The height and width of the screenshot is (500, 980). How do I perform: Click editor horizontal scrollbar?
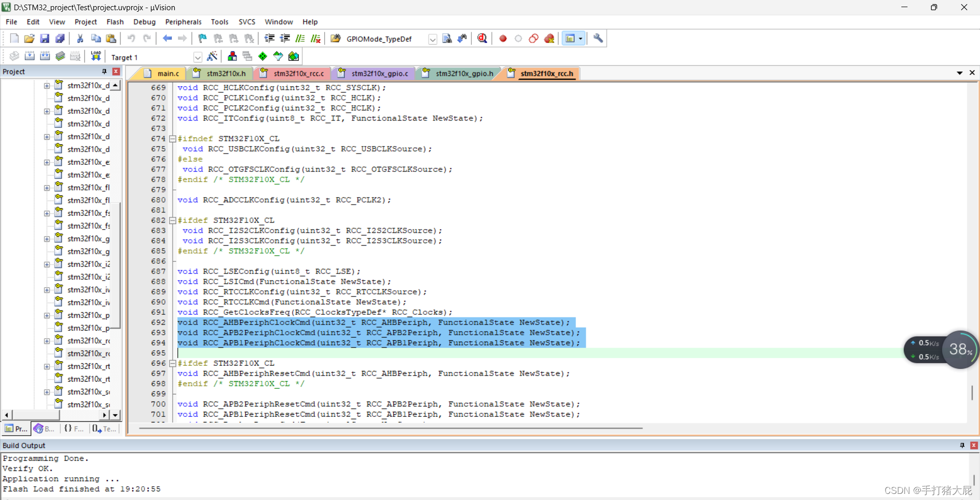pyautogui.click(x=391, y=429)
